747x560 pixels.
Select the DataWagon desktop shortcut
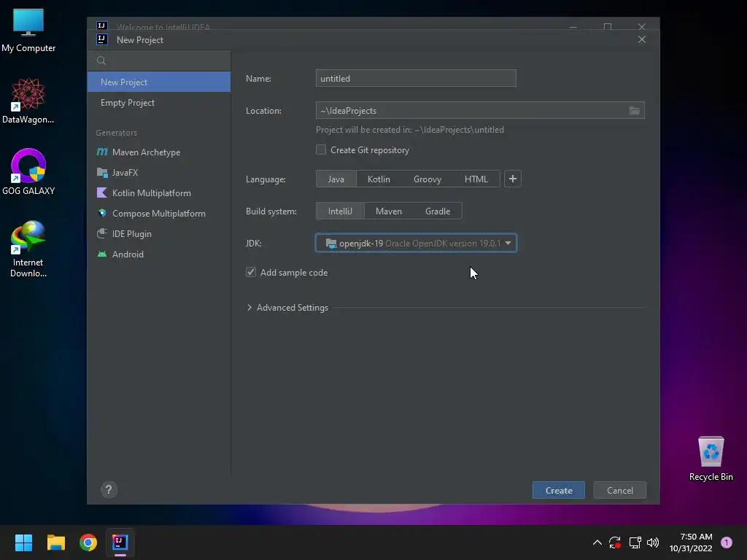pyautogui.click(x=28, y=101)
